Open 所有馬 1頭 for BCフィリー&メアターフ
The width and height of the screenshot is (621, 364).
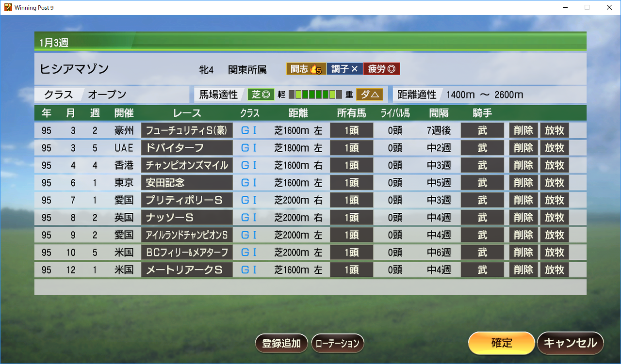click(352, 253)
